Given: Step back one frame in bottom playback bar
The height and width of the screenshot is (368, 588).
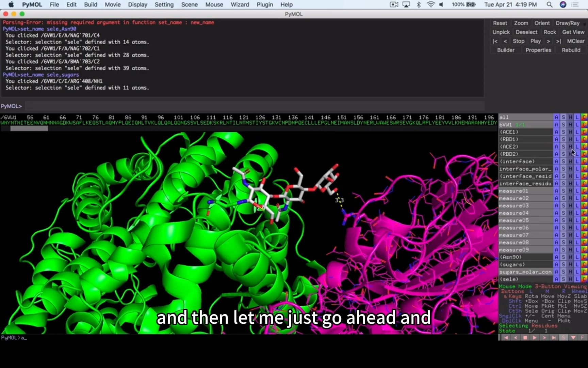Looking at the screenshot, I should click(x=516, y=337).
